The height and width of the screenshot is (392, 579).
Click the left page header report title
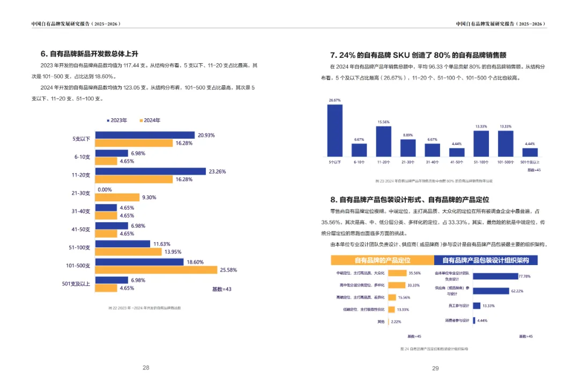76,24
